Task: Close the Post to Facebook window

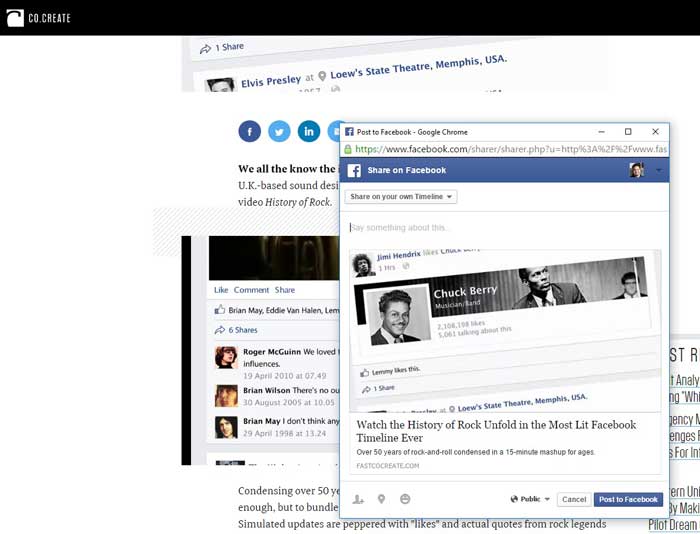Action: click(x=655, y=132)
